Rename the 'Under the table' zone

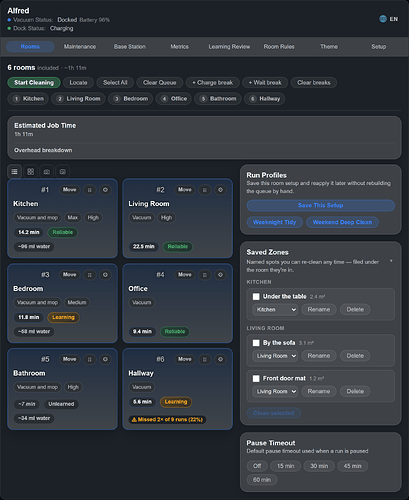[x=319, y=310]
